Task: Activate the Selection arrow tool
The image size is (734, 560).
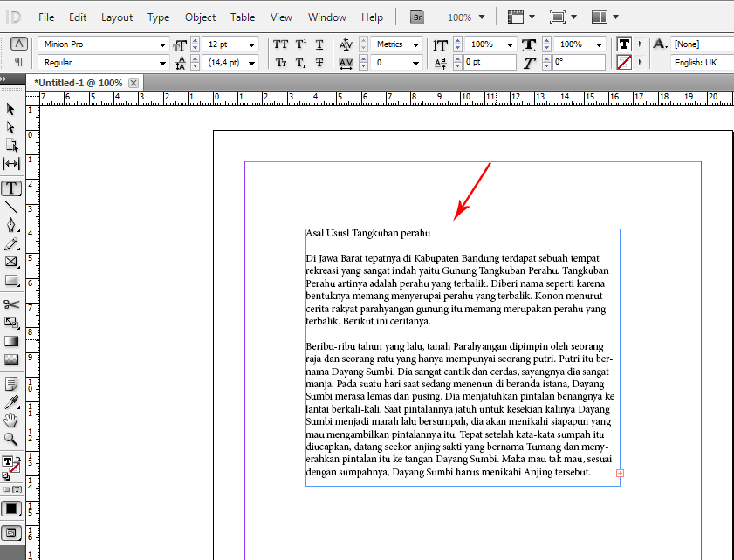Action: tap(11, 108)
